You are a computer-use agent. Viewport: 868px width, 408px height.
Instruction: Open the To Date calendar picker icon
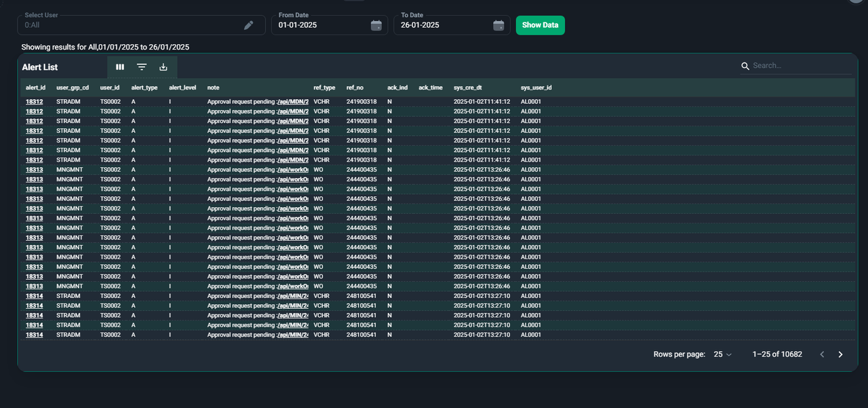click(x=498, y=25)
